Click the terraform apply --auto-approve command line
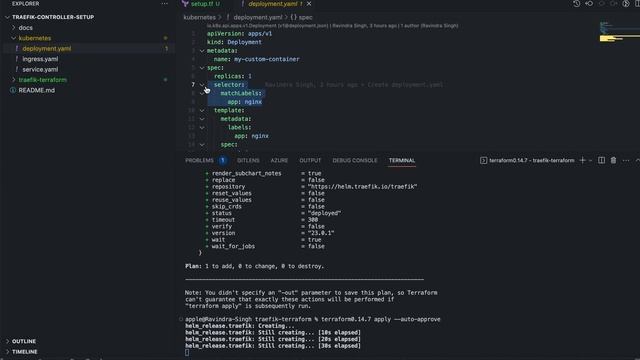Viewport: 640px width, 360px height. point(313,319)
